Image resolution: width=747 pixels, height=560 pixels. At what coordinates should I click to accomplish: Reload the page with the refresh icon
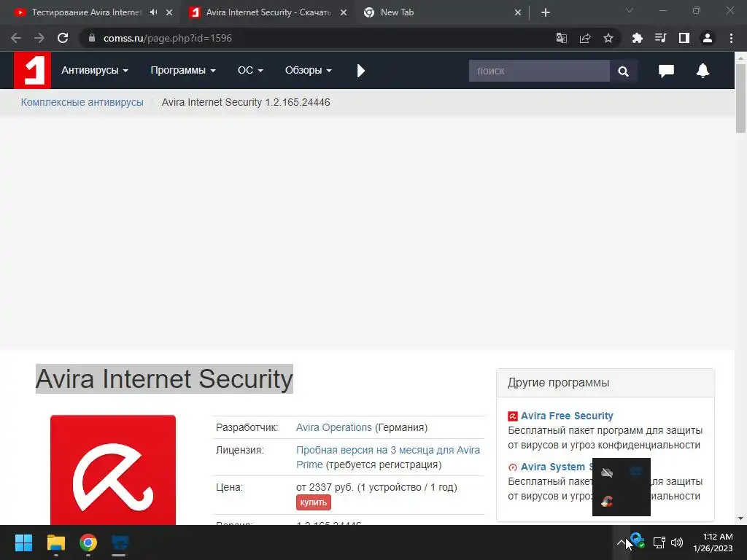[63, 38]
